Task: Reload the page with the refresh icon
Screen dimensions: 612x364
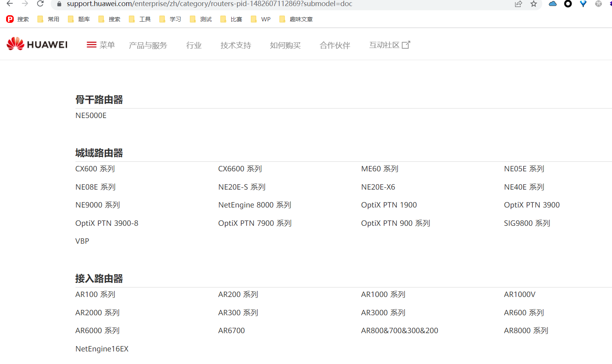Action: pyautogui.click(x=40, y=4)
